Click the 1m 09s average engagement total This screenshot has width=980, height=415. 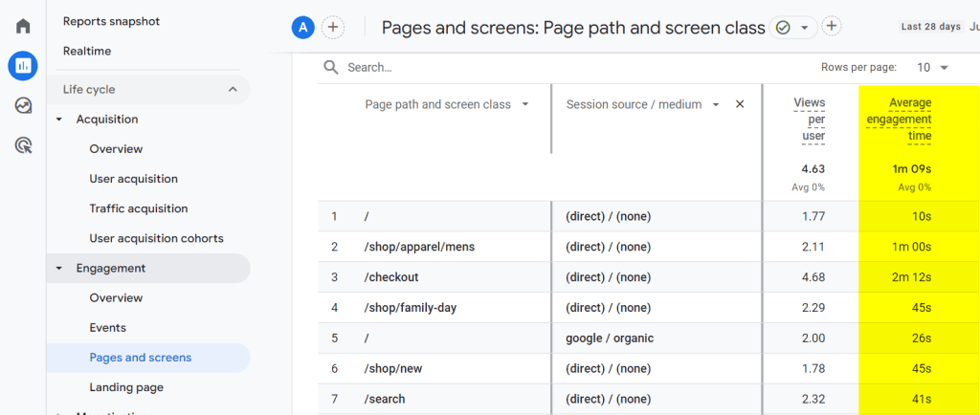(x=912, y=169)
